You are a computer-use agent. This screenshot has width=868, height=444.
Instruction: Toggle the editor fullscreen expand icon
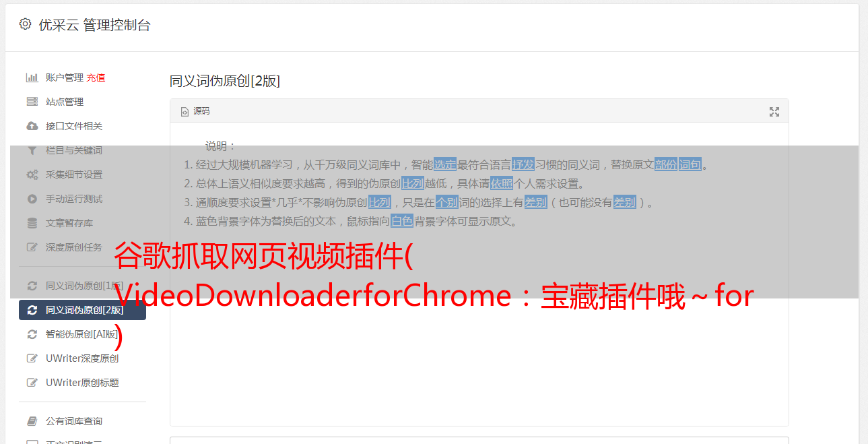[x=774, y=112]
